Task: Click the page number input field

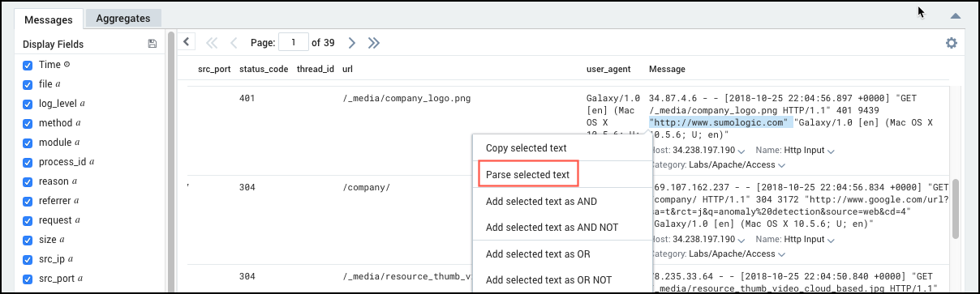Action: (293, 42)
